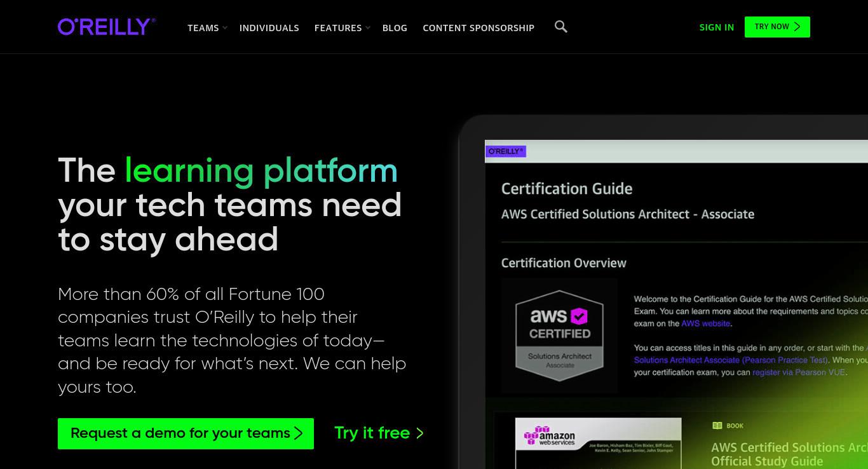This screenshot has width=868, height=469.
Task: Click the Try it free link
Action: click(x=379, y=433)
